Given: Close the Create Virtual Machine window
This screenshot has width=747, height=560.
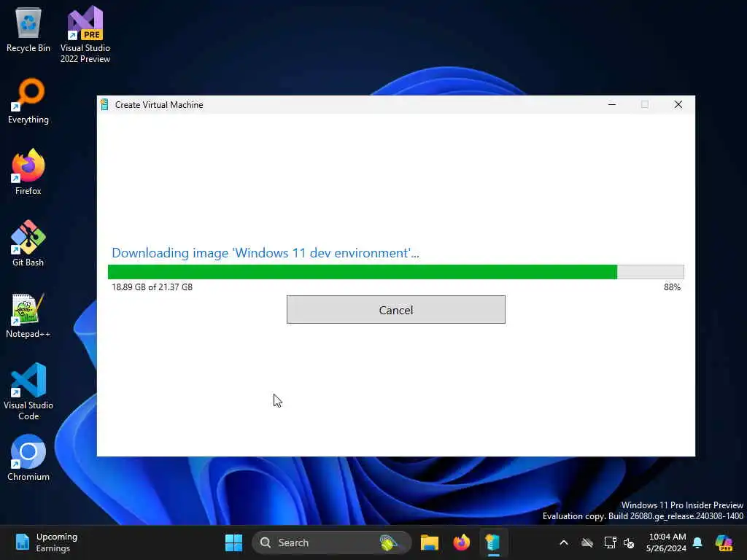Looking at the screenshot, I should (678, 104).
